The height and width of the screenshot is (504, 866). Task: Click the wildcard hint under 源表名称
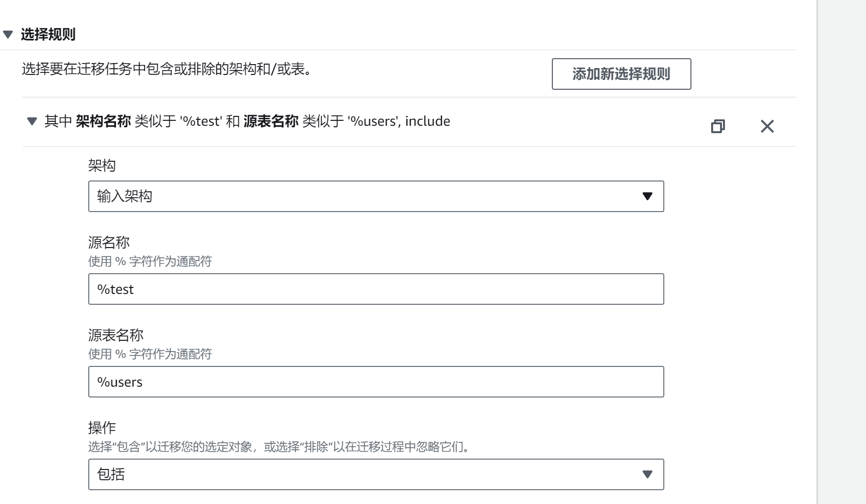pos(150,354)
